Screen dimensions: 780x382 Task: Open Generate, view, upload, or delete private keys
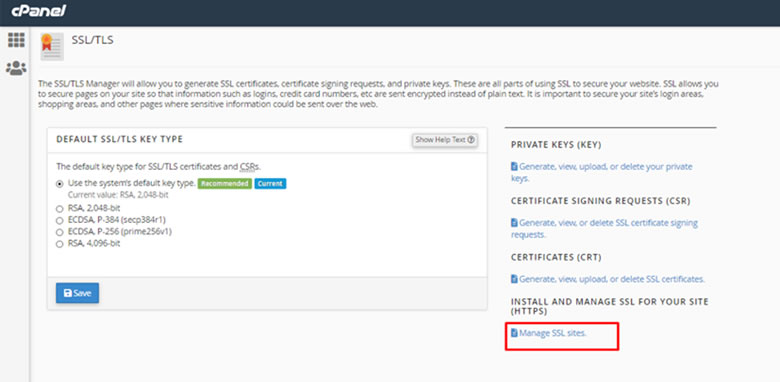click(x=601, y=172)
